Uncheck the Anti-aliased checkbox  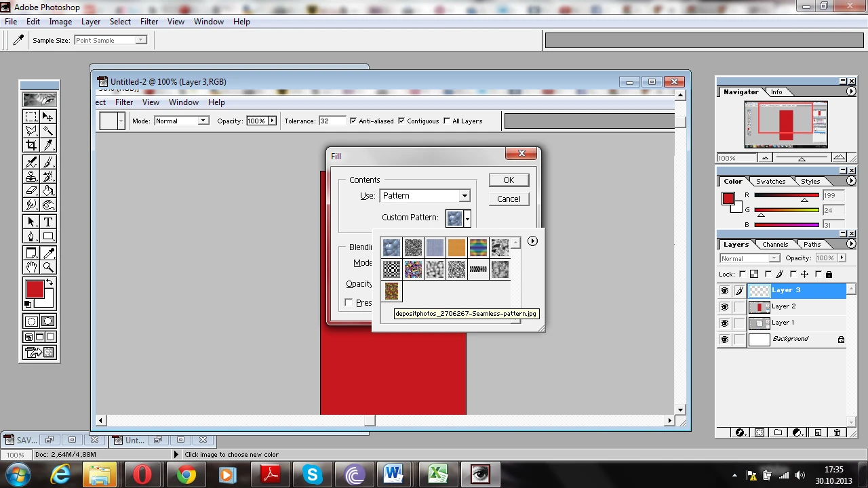point(353,121)
